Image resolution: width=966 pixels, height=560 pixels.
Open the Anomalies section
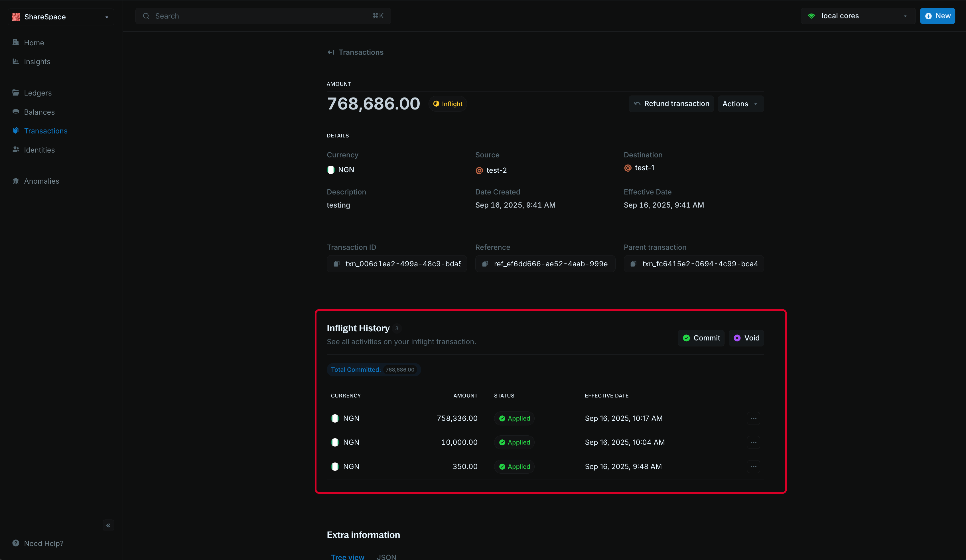click(x=41, y=181)
